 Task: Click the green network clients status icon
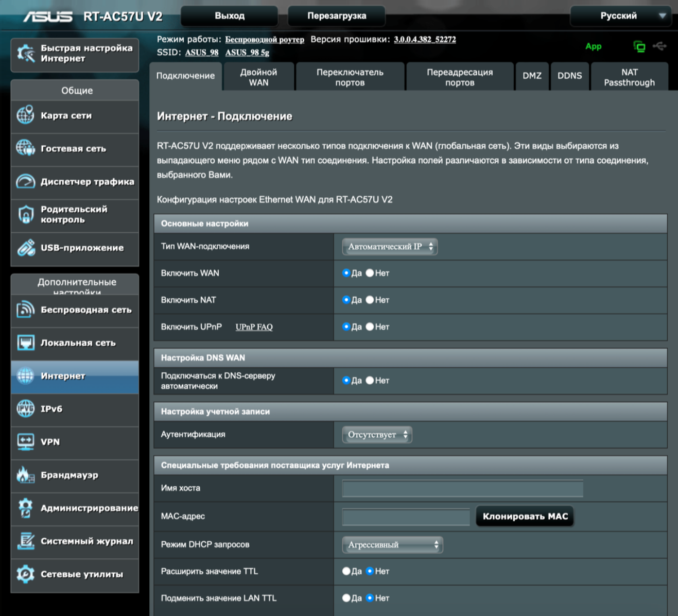(639, 47)
